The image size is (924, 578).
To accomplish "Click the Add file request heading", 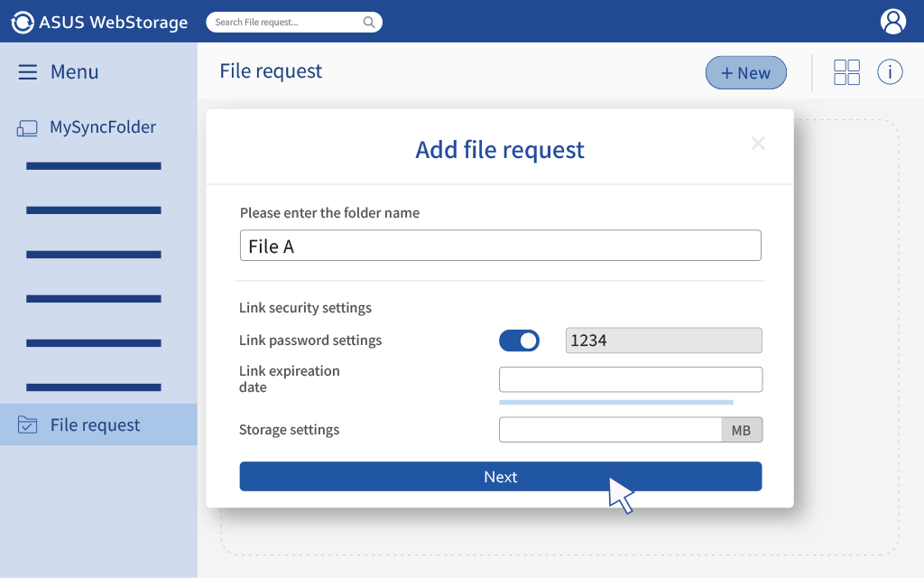I will (500, 150).
